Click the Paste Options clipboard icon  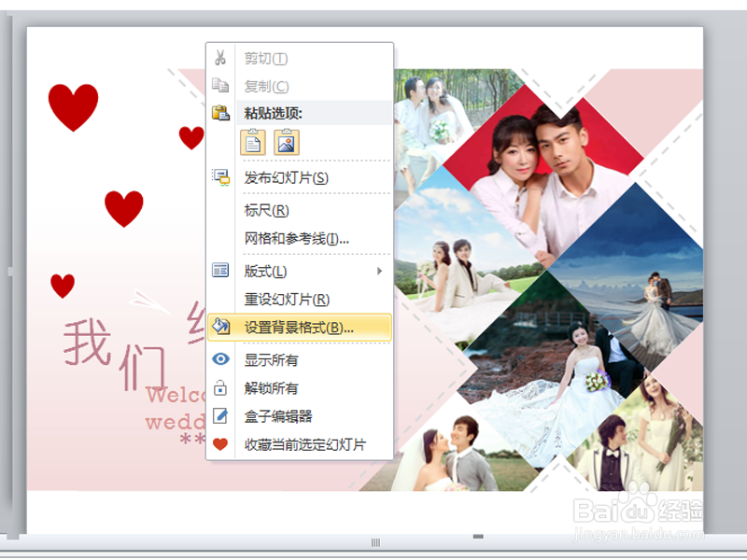click(x=220, y=113)
